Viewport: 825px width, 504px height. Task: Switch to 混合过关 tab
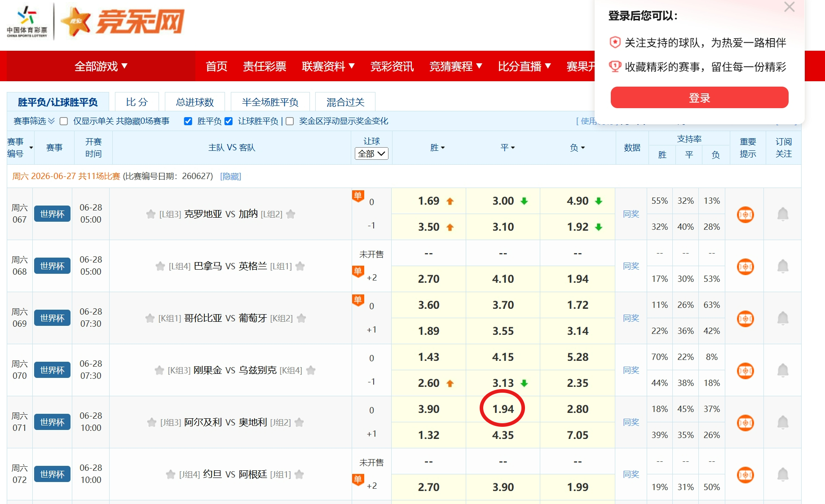tap(345, 102)
